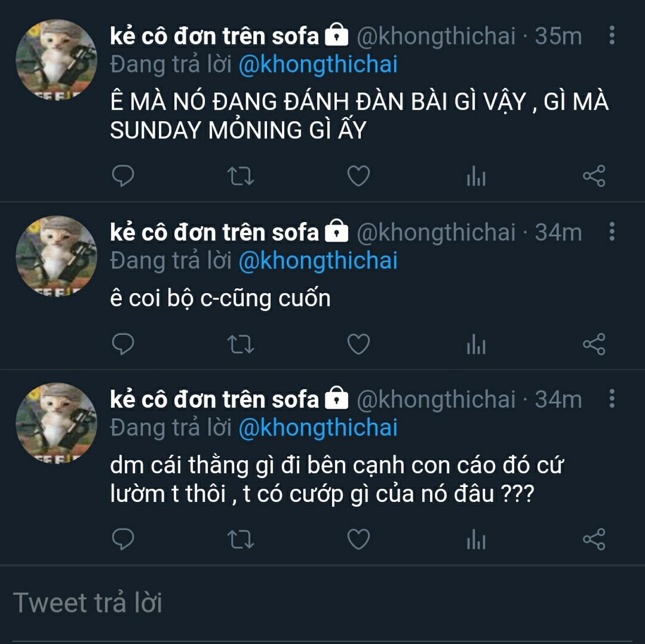Reply to the 'dm cái thằng gì' tweet
This screenshot has width=645, height=644.
click(x=123, y=539)
